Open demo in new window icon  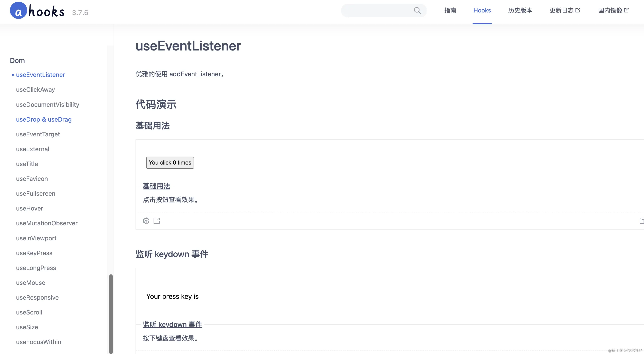click(157, 221)
